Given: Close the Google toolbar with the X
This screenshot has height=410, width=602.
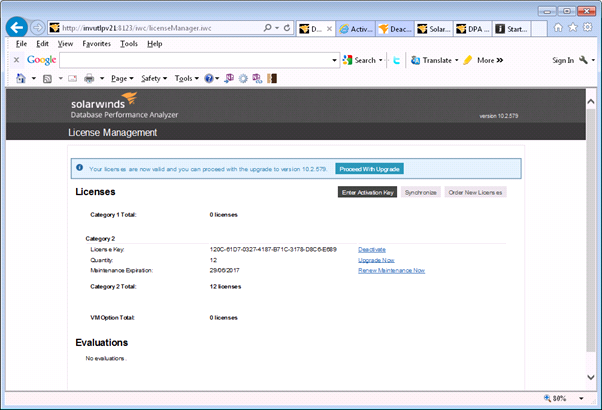Looking at the screenshot, I should (17, 60).
